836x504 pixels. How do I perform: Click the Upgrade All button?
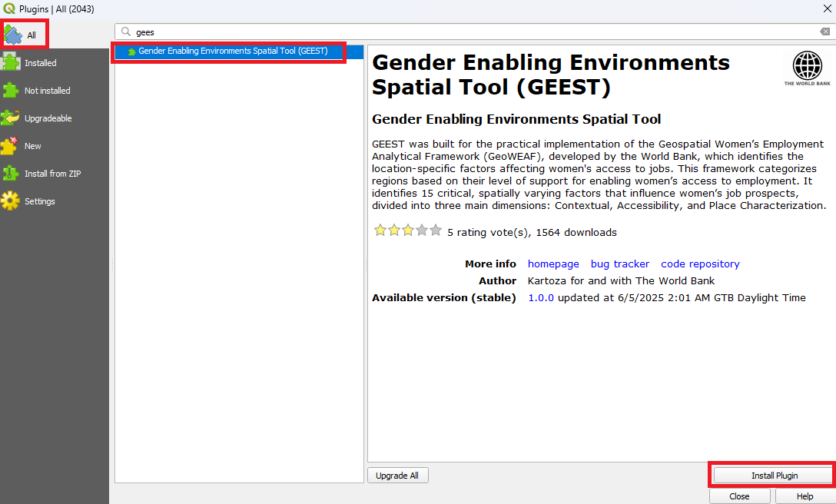tap(397, 476)
